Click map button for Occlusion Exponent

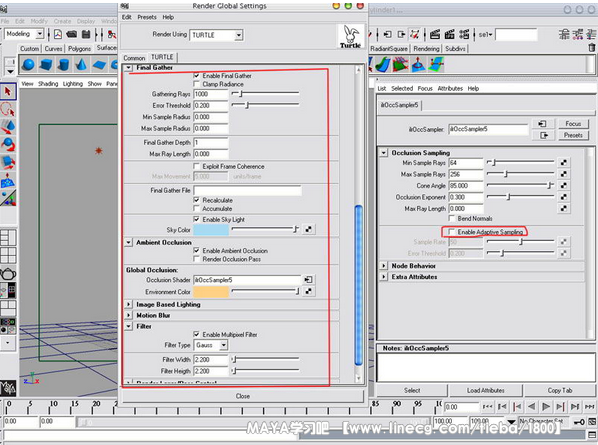click(x=563, y=197)
